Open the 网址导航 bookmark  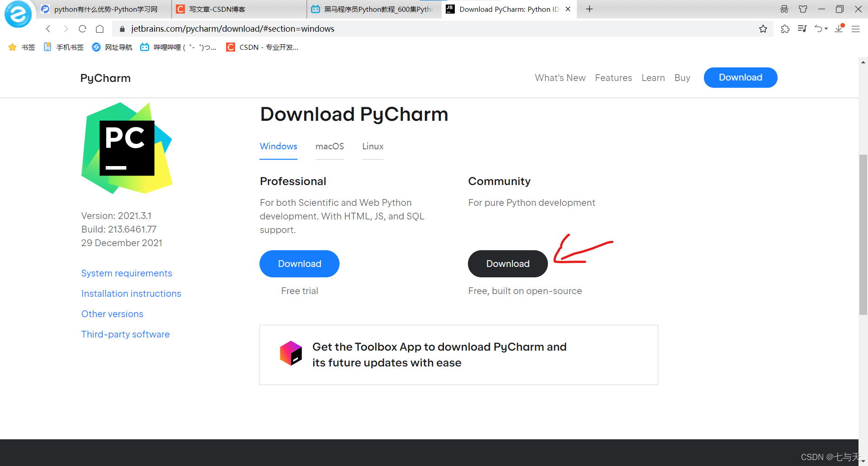click(112, 47)
